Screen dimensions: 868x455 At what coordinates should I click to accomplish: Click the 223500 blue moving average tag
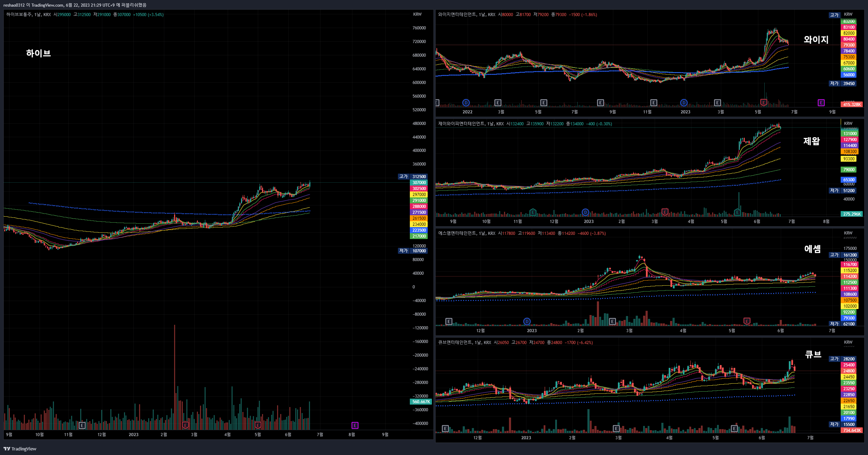[419, 230]
